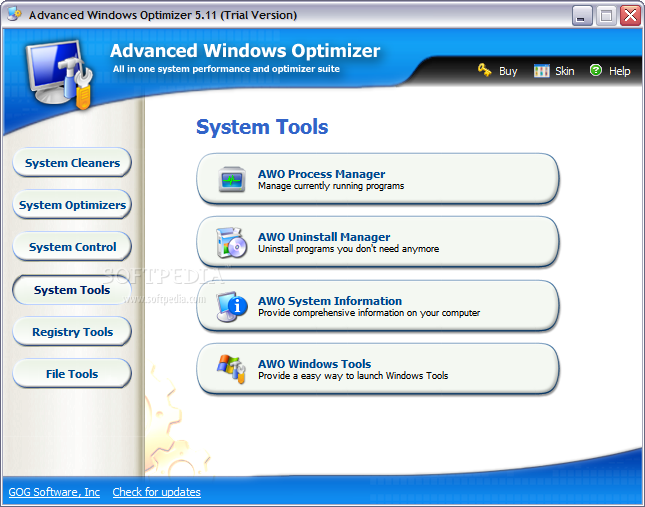This screenshot has width=645, height=507.
Task: Click 'Provide a easy way to launch Windows Tools'
Action: [353, 376]
